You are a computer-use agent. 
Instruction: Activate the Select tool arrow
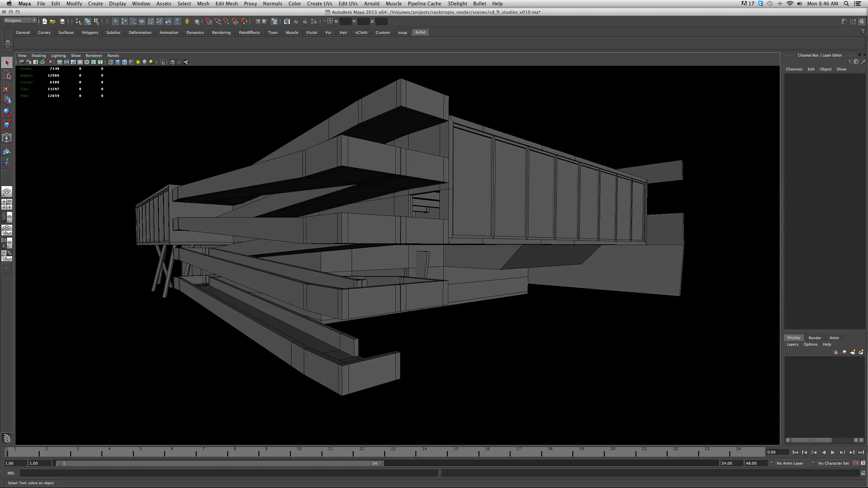7,63
